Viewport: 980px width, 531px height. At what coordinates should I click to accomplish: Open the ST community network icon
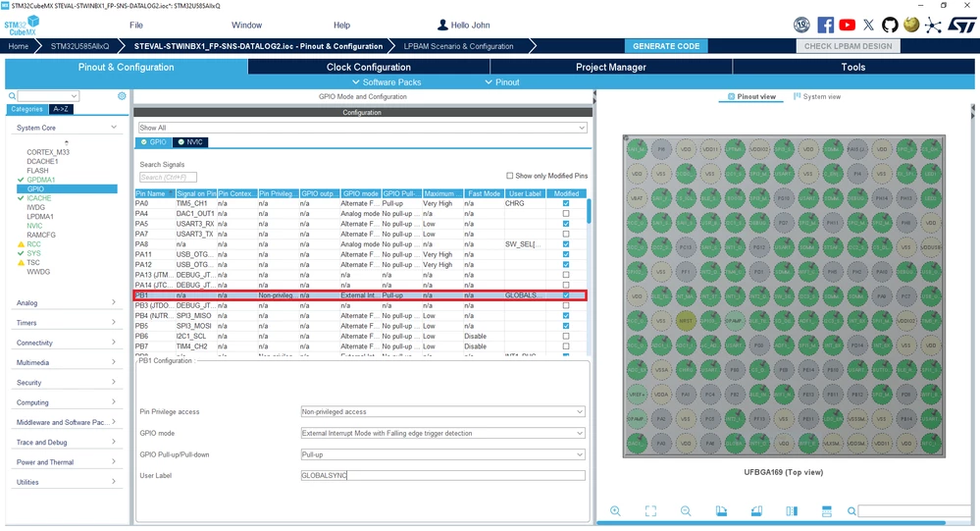coord(933,25)
